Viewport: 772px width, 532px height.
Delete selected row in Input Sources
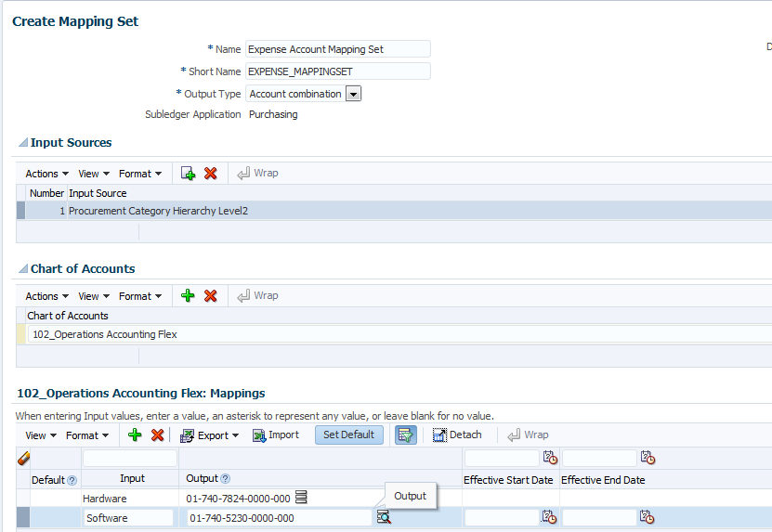[x=211, y=174]
